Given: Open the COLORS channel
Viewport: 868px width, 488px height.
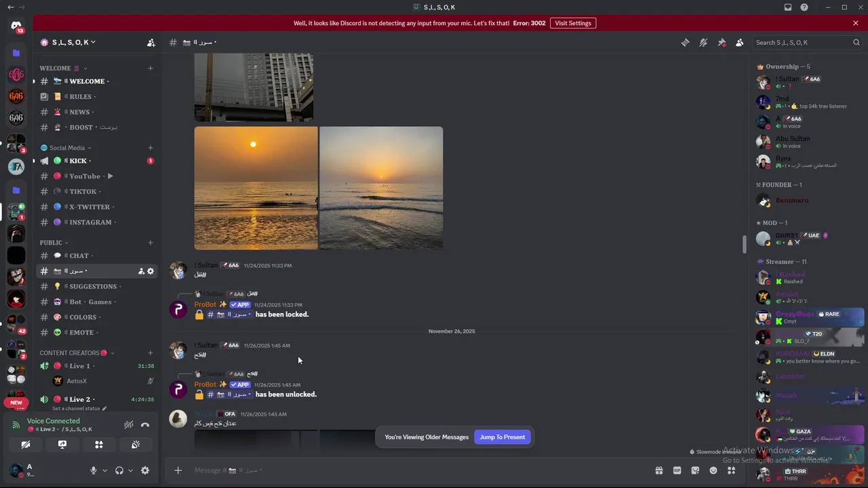Looking at the screenshot, I should (x=98, y=317).
